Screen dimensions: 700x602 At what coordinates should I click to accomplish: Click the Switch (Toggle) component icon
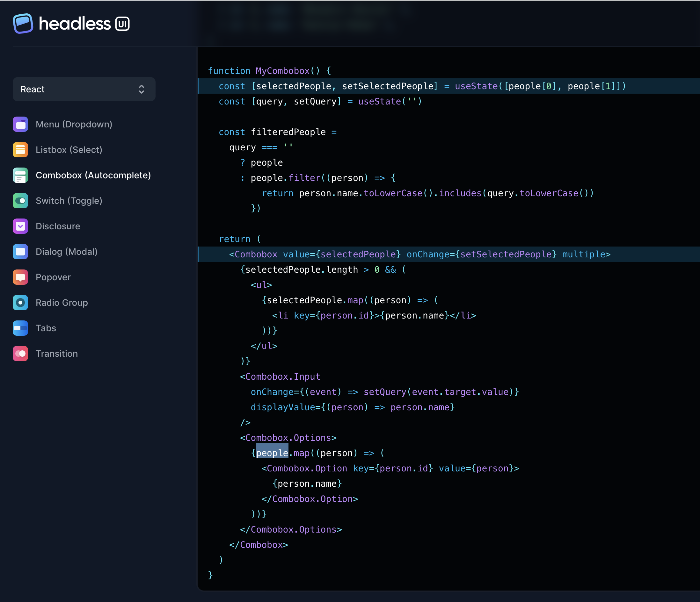pyautogui.click(x=20, y=201)
